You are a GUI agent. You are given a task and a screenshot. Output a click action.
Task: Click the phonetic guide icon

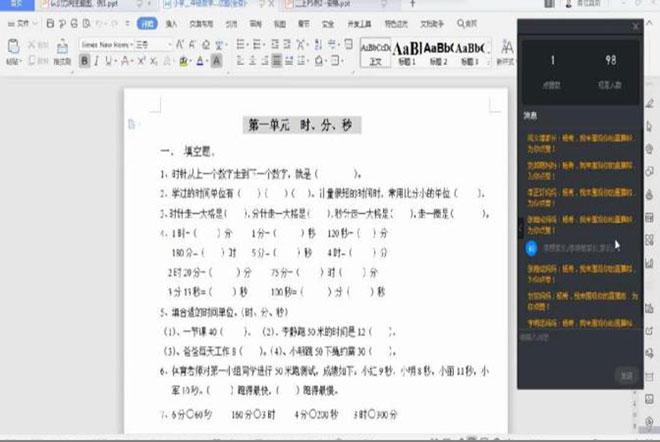pos(219,44)
